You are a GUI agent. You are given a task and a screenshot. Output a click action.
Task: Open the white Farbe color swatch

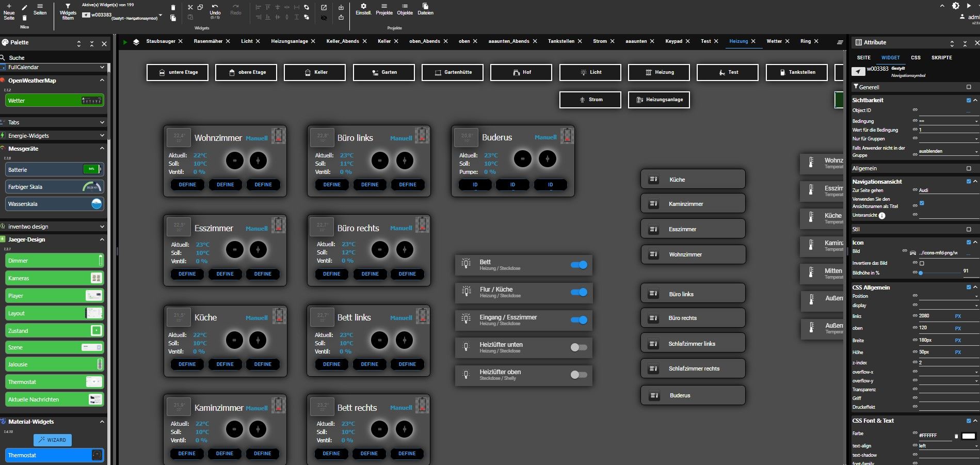[969, 436]
